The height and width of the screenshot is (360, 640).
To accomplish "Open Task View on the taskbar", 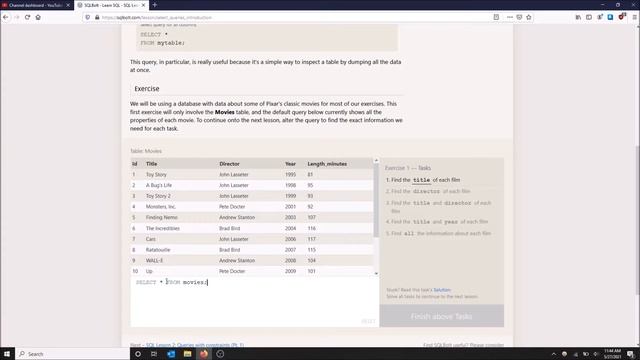I will coord(154,354).
